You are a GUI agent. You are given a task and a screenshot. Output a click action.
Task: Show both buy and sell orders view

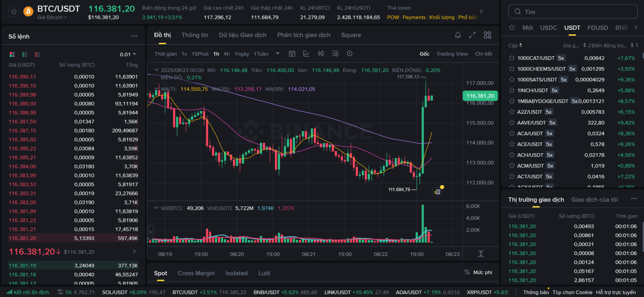(x=12, y=54)
